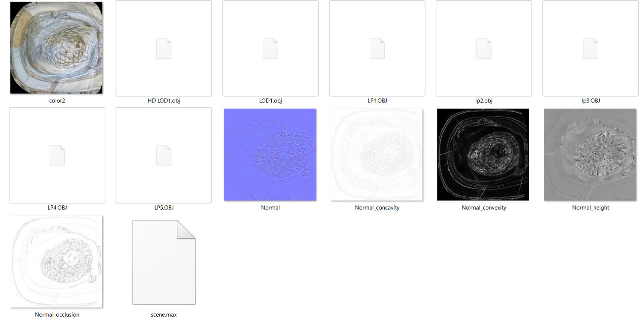Select the gray Normal_height map thumbnail
Viewport: 644px width, 322px height.
point(590,154)
